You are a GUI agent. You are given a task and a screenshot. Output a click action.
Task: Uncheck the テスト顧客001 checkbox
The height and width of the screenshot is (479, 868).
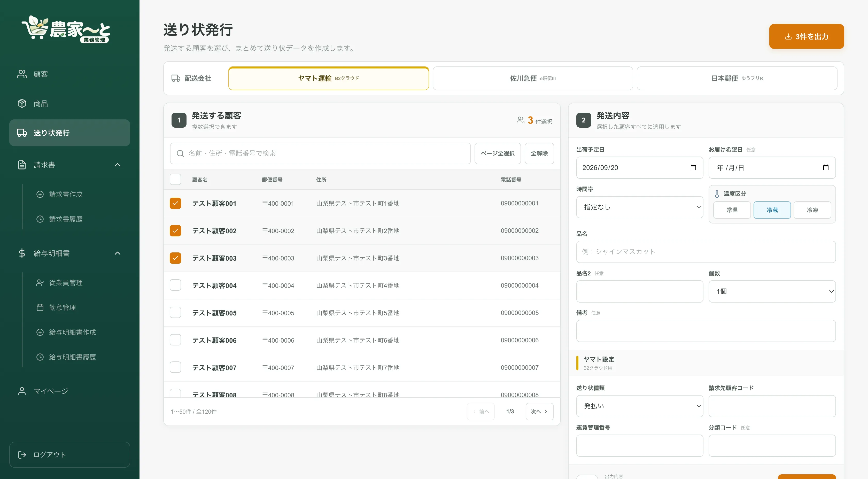point(175,203)
